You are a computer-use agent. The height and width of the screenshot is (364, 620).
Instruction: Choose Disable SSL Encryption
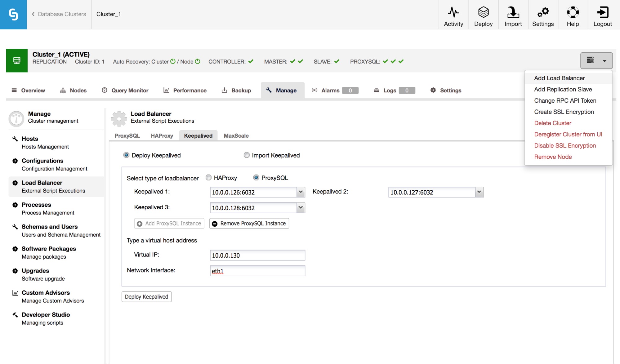pos(568,146)
